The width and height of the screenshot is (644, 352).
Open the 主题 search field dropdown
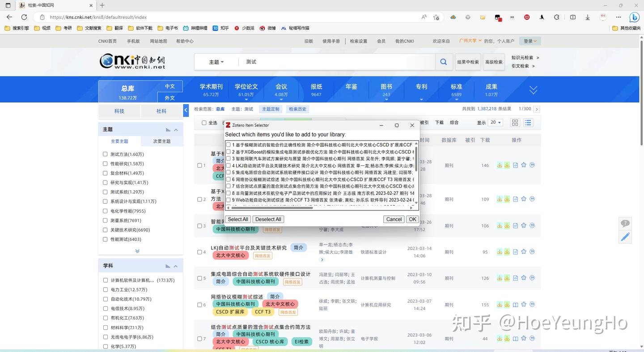coord(215,61)
